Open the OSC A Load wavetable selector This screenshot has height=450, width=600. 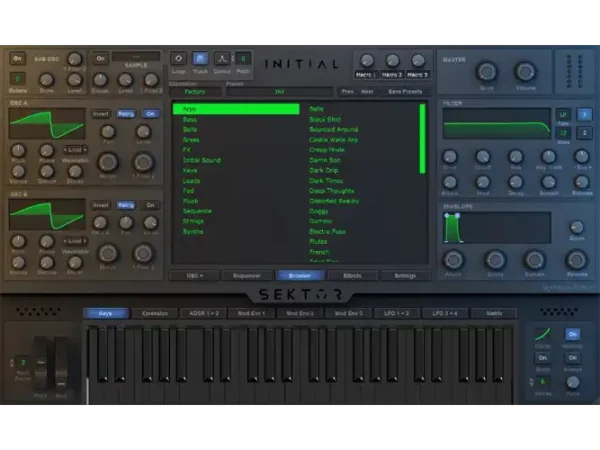point(75,150)
